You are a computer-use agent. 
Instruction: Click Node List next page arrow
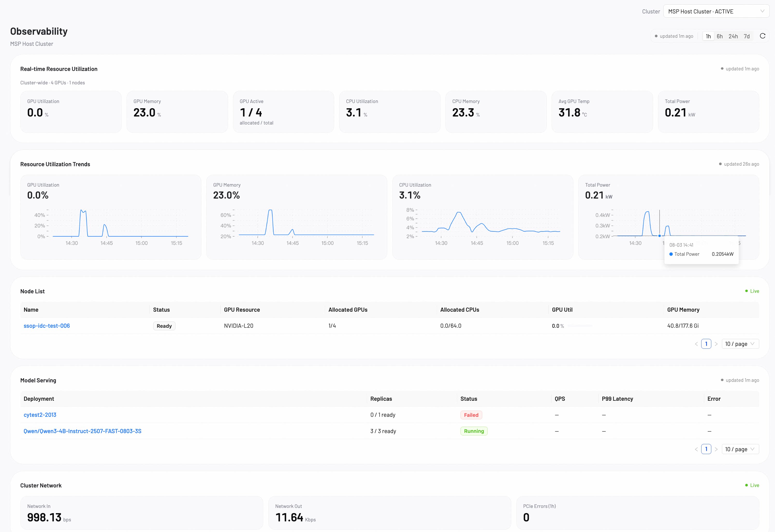point(716,344)
